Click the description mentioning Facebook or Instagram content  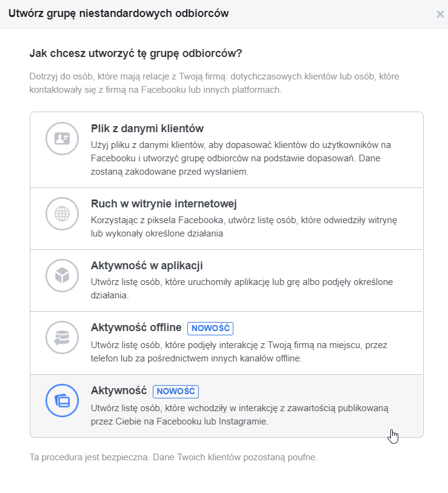pos(239,415)
